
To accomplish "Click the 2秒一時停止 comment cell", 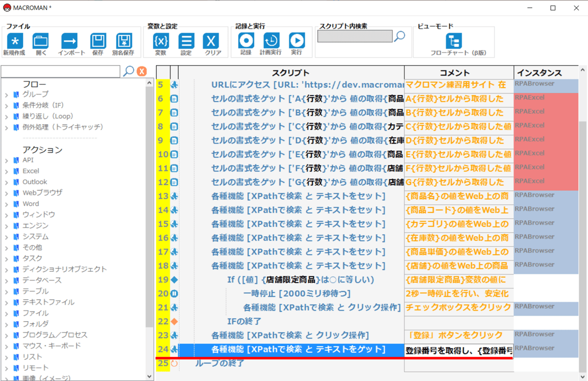I will [459, 294].
